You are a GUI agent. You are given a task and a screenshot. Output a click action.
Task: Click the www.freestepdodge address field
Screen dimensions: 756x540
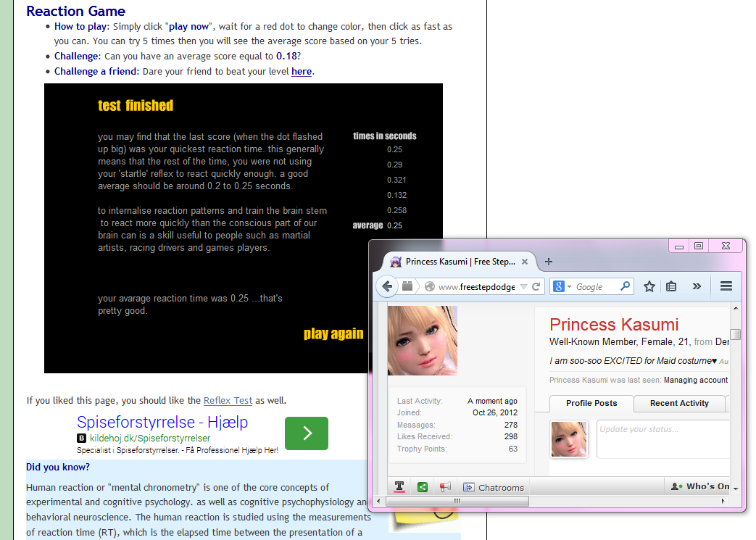[x=476, y=287]
